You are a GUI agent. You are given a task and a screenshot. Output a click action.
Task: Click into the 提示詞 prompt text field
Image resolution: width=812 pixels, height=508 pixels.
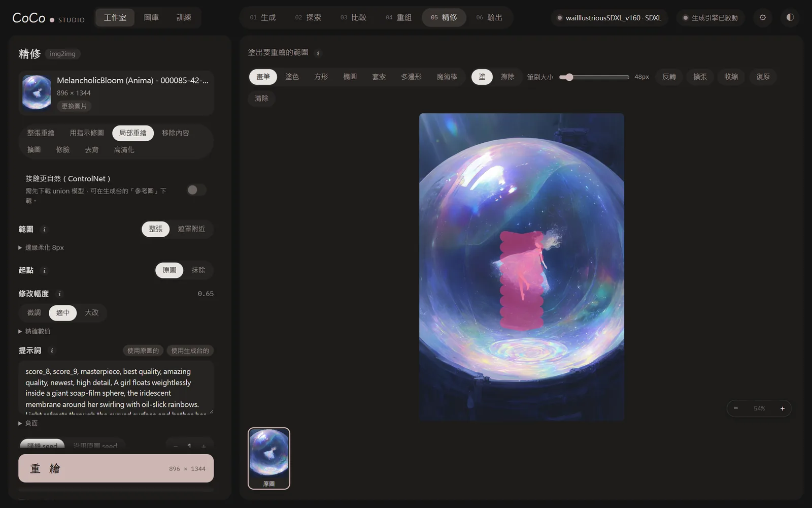[116, 388]
